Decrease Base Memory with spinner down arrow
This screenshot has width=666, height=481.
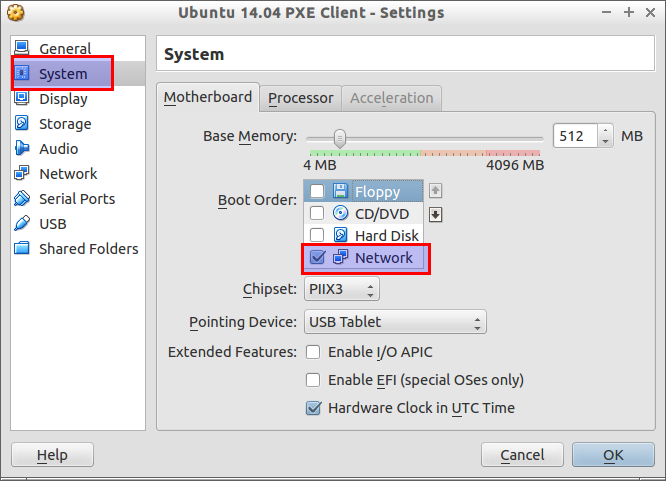[x=605, y=141]
